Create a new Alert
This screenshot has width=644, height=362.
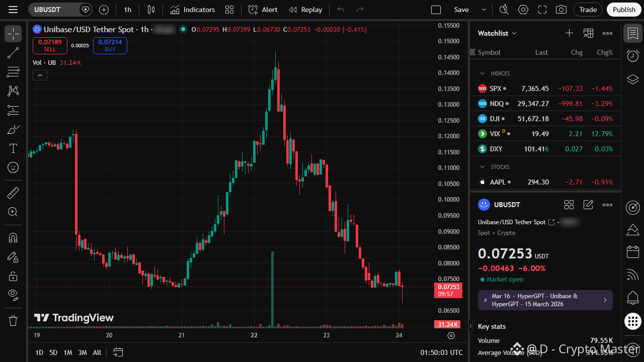263,10
